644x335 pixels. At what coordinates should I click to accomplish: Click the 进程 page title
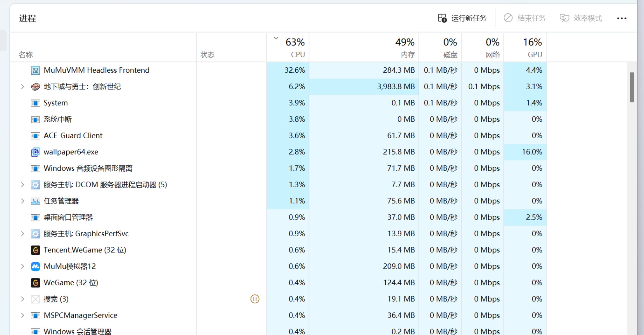pyautogui.click(x=28, y=18)
